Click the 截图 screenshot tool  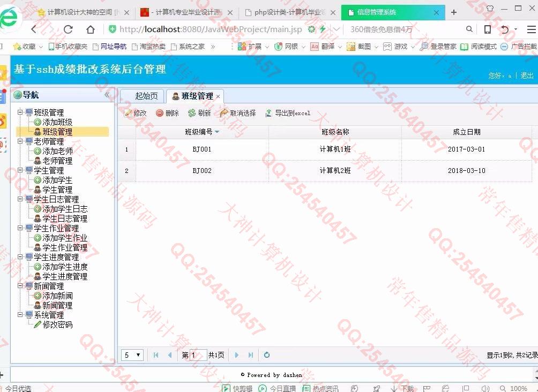[x=359, y=46]
